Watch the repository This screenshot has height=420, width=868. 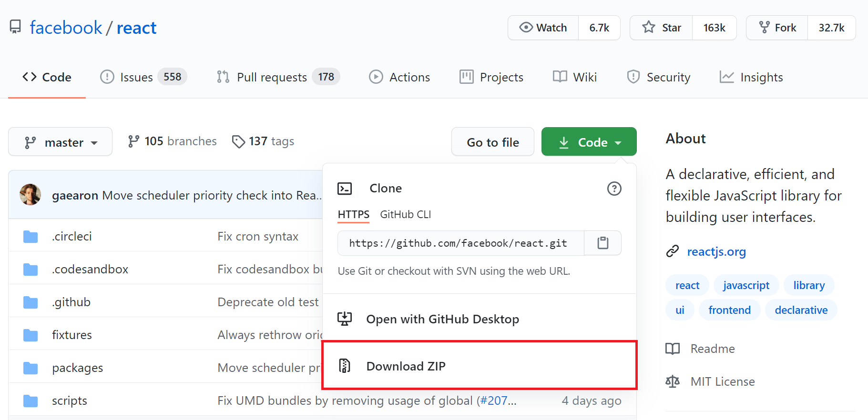click(x=543, y=28)
